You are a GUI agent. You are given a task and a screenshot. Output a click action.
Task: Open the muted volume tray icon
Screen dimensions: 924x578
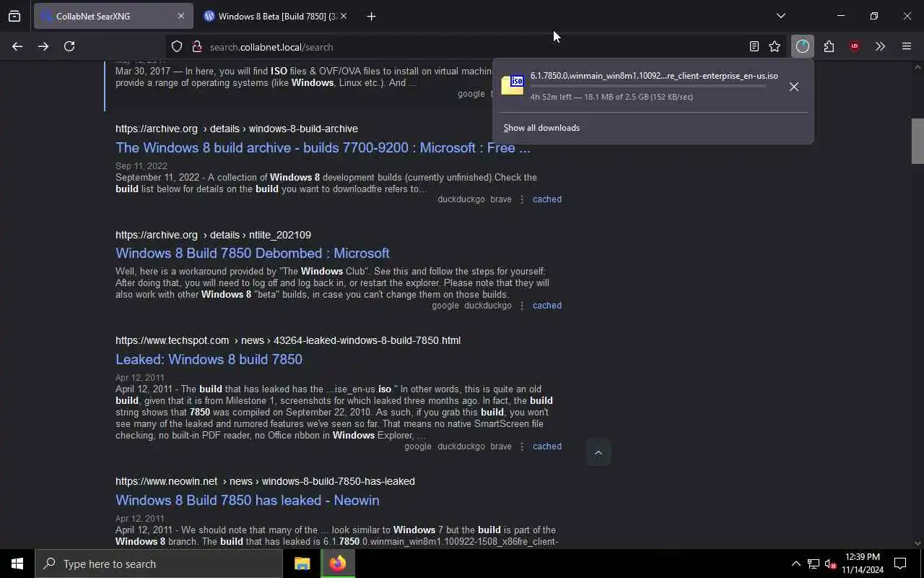pos(830,564)
